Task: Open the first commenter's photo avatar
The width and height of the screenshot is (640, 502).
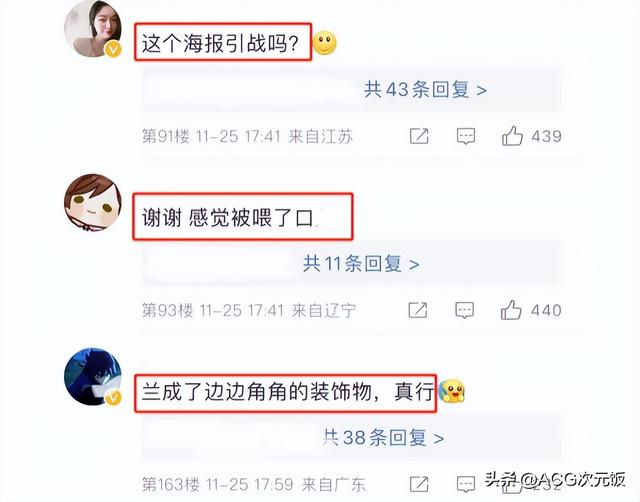Action: tap(93, 28)
